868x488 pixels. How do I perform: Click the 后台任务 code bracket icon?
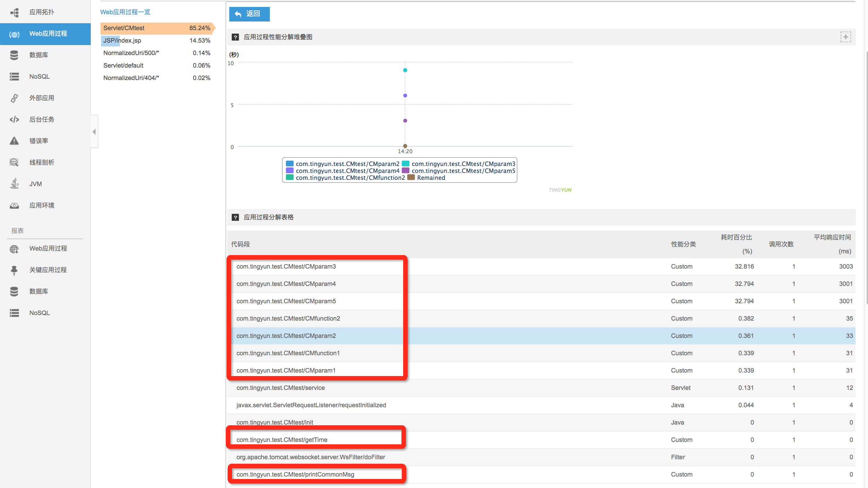14,120
